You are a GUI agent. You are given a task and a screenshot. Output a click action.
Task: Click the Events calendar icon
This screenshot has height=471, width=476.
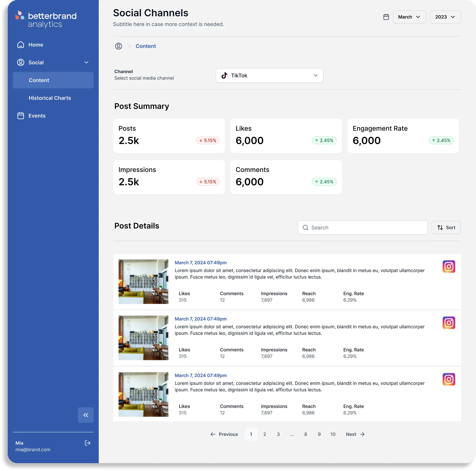[x=21, y=116]
